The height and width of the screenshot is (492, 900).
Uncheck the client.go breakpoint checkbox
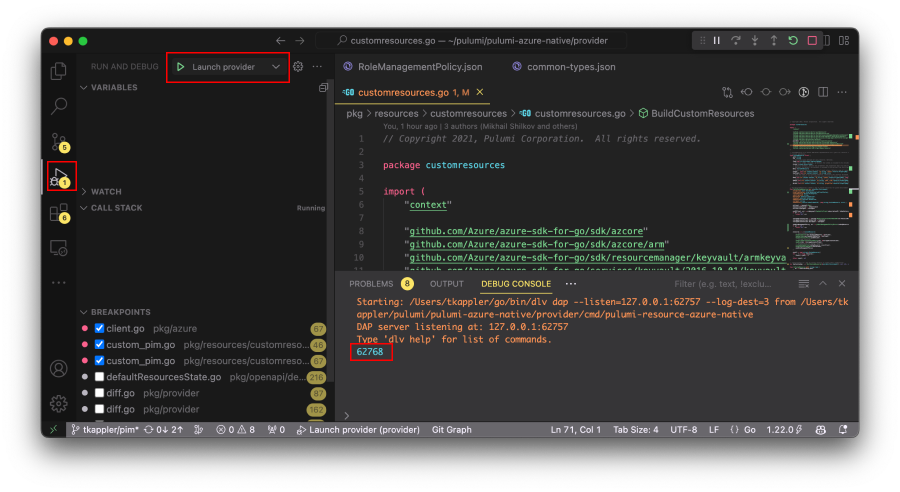coord(99,328)
